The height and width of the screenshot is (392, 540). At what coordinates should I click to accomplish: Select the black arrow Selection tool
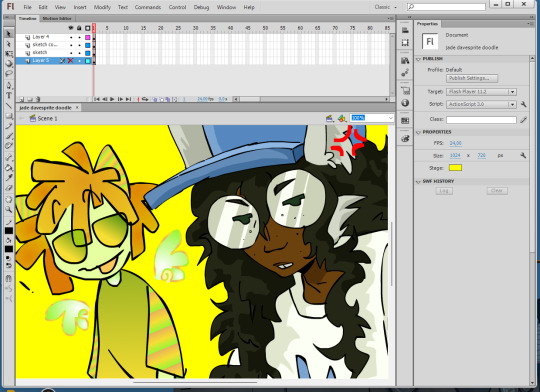click(9, 34)
